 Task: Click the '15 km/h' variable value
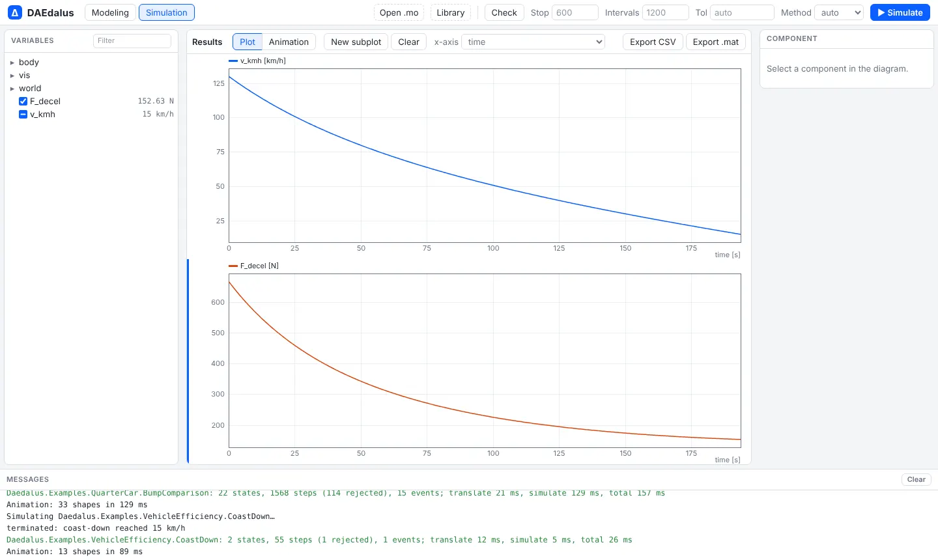(x=158, y=114)
